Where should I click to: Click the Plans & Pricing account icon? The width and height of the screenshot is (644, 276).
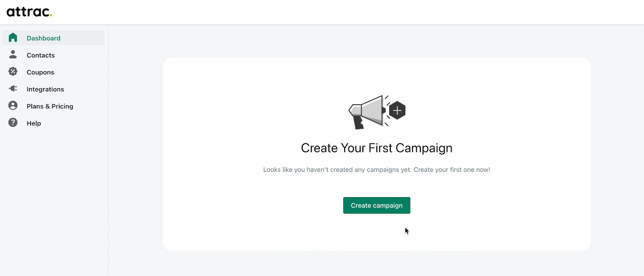click(x=13, y=105)
